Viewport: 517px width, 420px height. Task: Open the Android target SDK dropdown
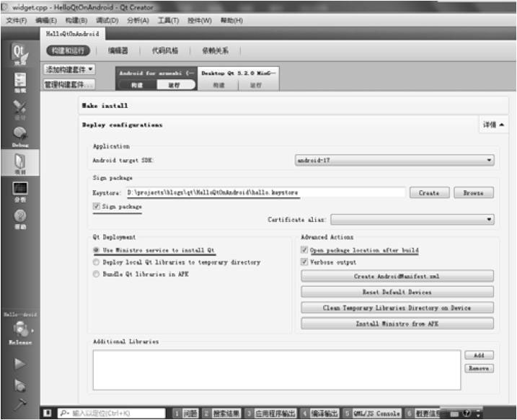point(394,160)
